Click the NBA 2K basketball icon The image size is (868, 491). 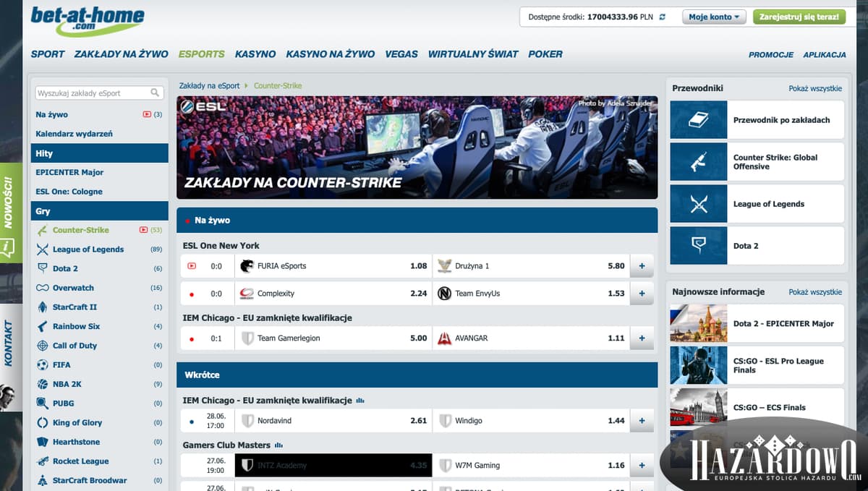coord(42,384)
